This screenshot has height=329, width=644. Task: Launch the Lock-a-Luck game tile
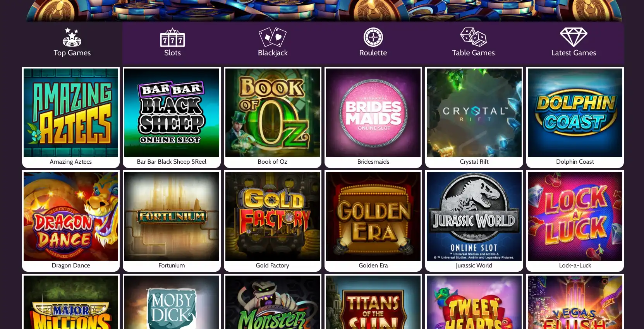click(575, 221)
